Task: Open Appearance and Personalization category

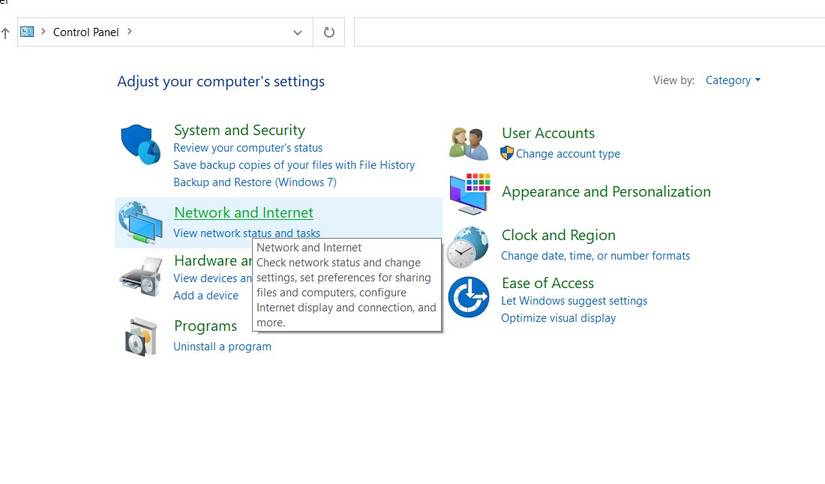Action: [606, 191]
